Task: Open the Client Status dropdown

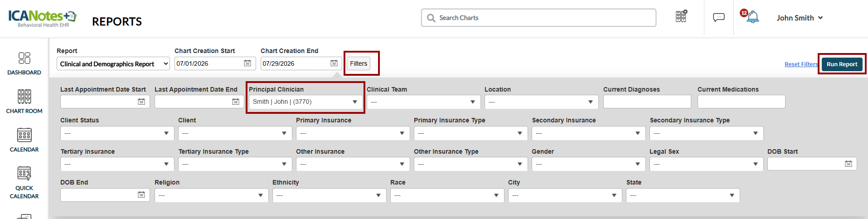Action: tap(117, 133)
